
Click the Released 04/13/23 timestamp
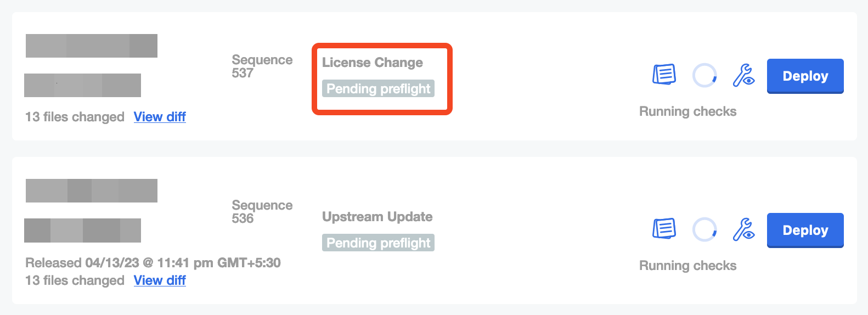pyautogui.click(x=153, y=263)
